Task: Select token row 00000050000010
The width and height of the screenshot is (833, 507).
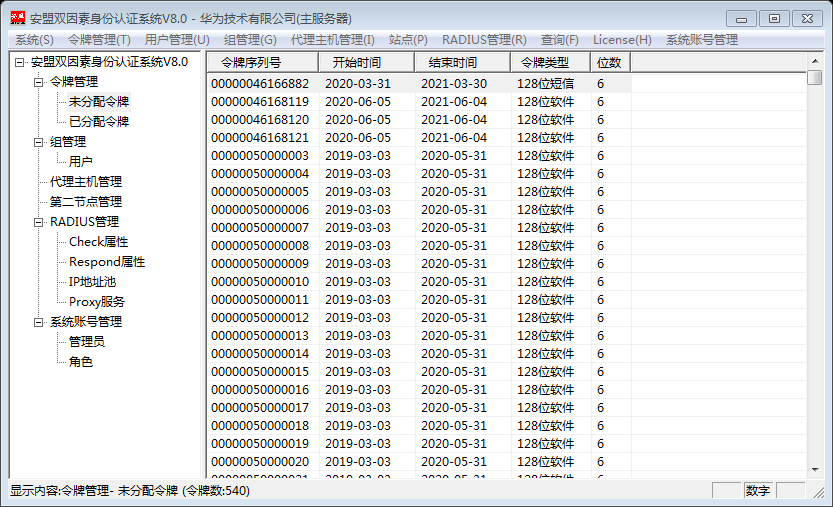Action: tap(419, 282)
